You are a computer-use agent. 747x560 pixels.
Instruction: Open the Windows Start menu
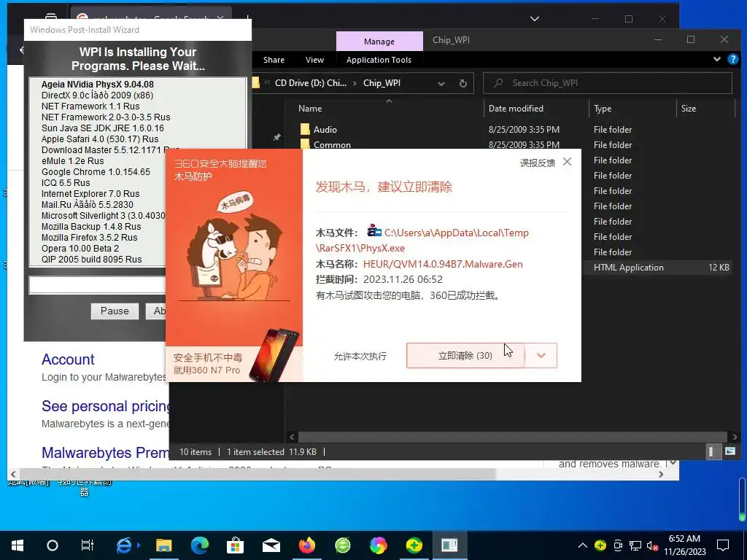[x=18, y=545]
